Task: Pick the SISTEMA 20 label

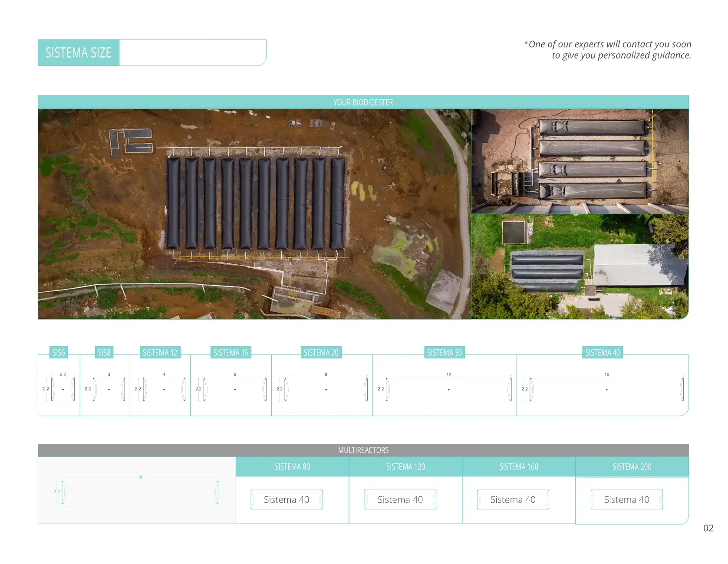Action: coord(321,353)
